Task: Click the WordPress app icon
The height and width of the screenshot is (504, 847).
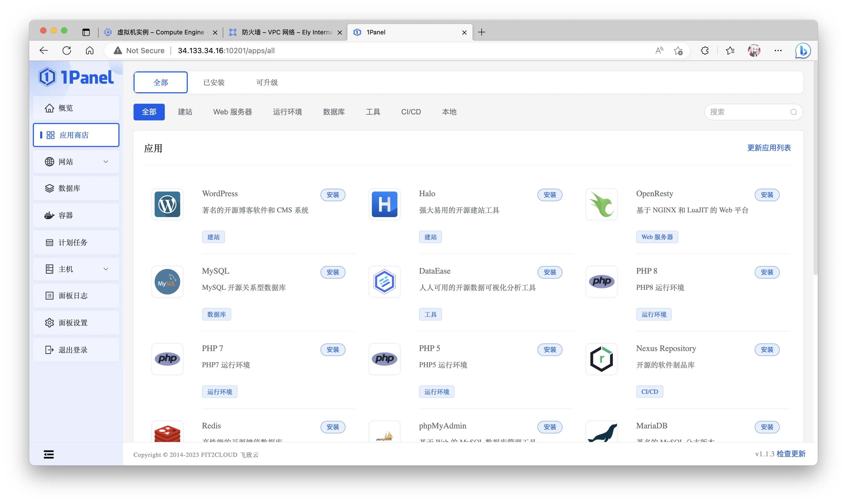Action: coord(167,204)
